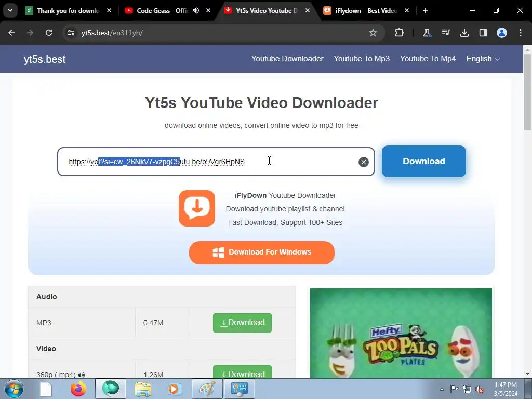
Task: Open Youtube To Mp3 nav link
Action: coord(362,59)
